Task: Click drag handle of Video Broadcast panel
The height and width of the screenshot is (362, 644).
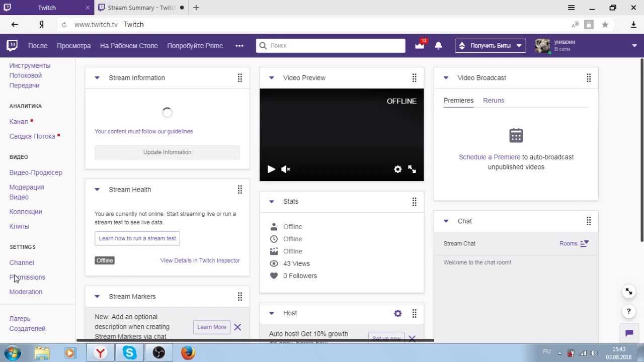Action: point(589,78)
